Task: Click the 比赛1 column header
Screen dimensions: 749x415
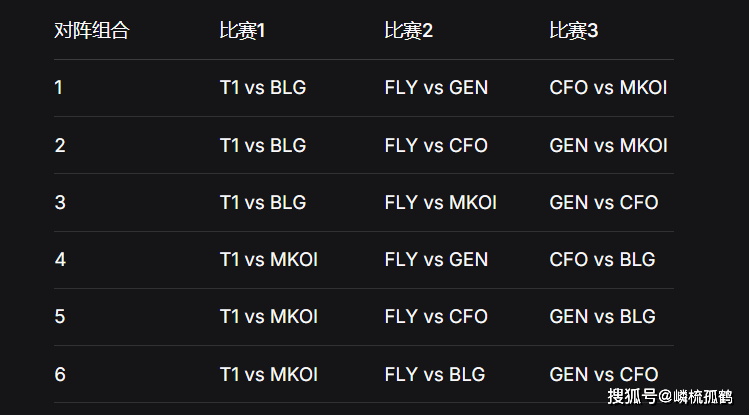Action: [x=242, y=31]
